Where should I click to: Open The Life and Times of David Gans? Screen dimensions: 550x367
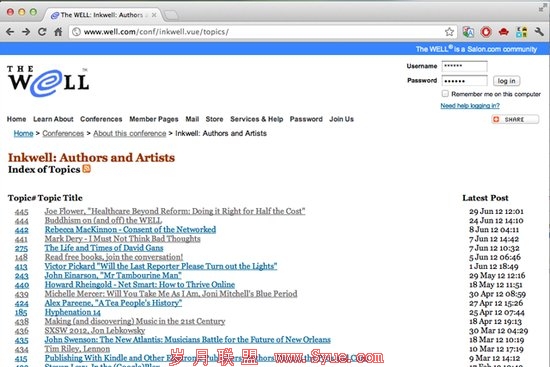click(104, 248)
